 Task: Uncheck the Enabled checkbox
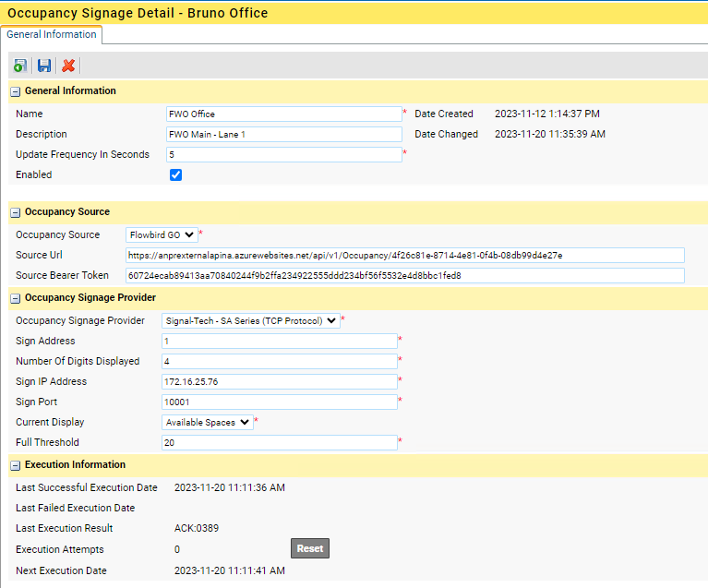point(175,174)
